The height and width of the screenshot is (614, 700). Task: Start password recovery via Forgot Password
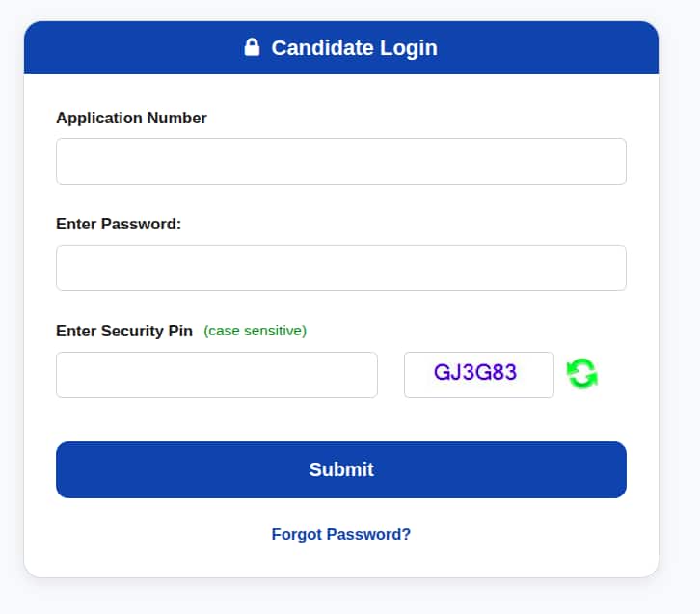(341, 534)
